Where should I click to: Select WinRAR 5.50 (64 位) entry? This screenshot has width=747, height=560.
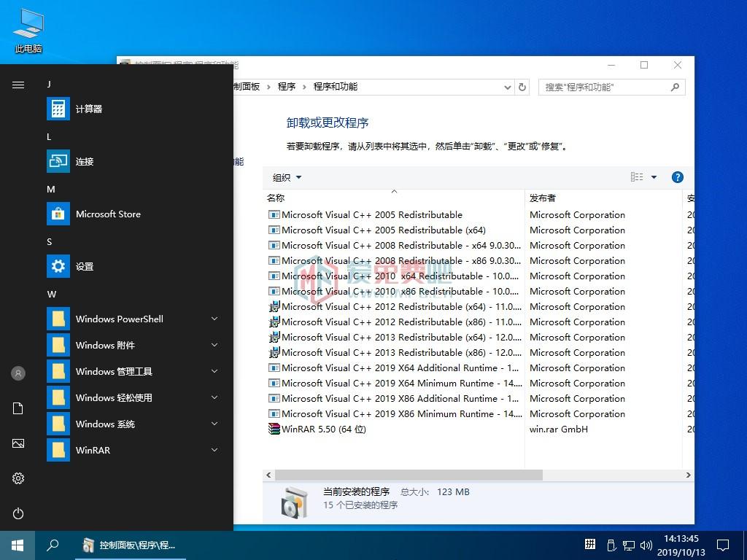(323, 429)
